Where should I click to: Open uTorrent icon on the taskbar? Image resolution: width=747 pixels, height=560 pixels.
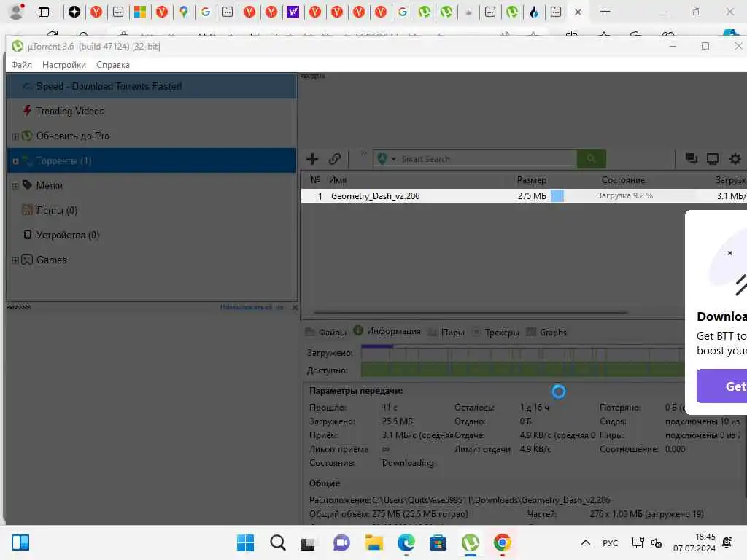[471, 542]
